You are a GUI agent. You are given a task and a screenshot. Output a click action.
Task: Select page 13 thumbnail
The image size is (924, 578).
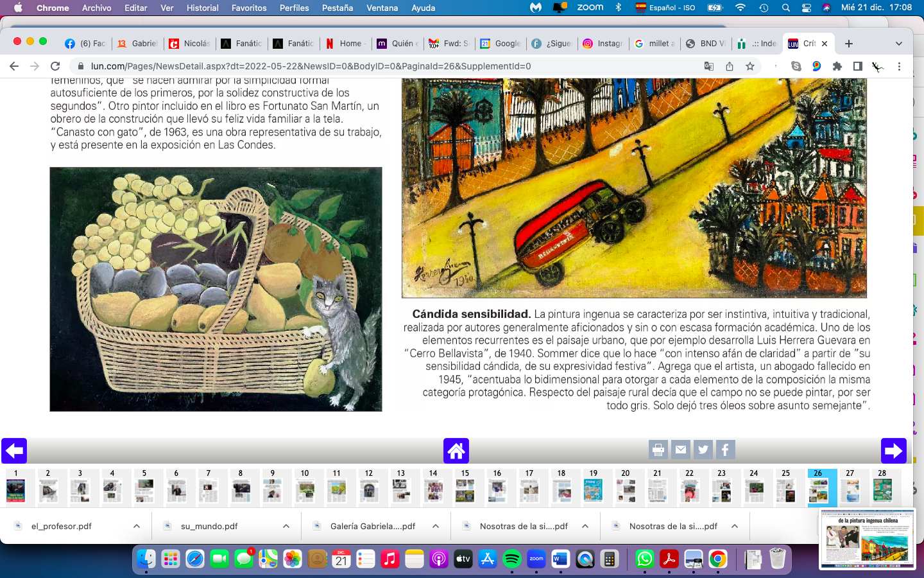coord(400,489)
